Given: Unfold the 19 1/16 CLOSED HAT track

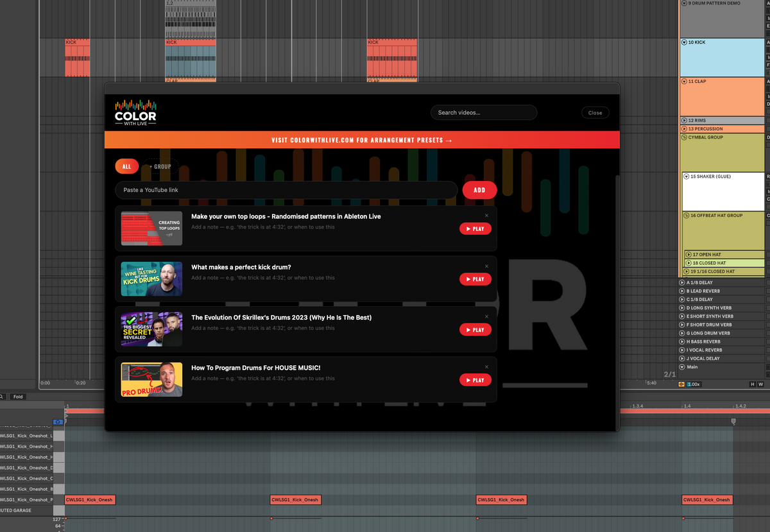Looking at the screenshot, I should [687, 271].
